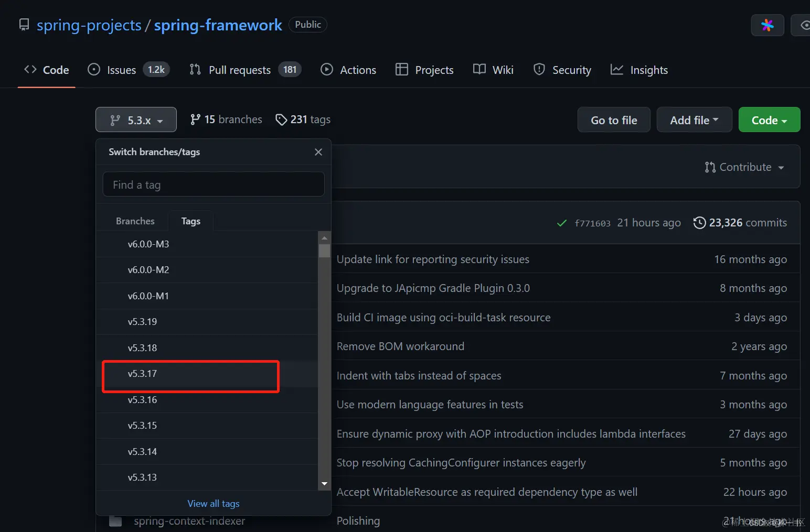
Task: Open commit hash f771603
Action: [593, 223]
